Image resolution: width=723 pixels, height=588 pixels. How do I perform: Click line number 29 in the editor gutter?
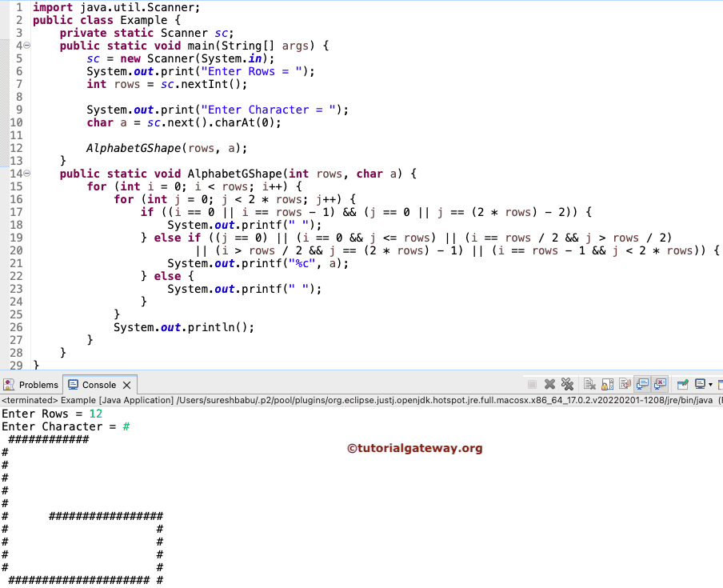[16, 366]
